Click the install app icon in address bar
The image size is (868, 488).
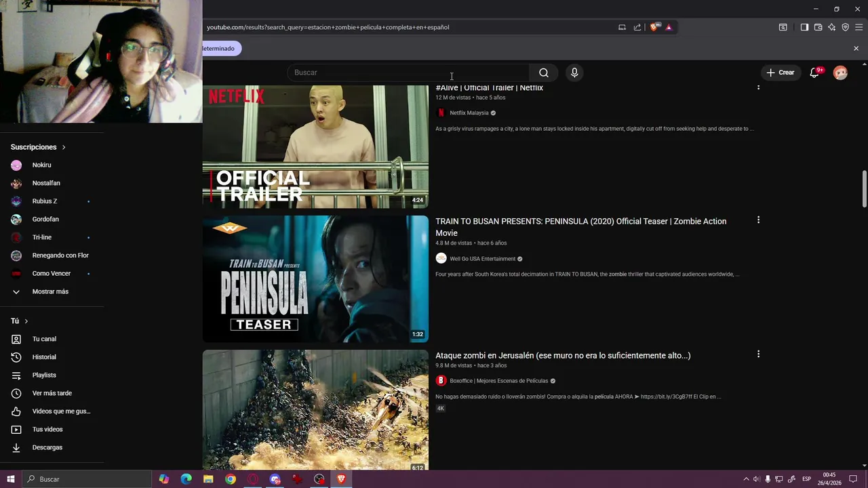click(622, 27)
